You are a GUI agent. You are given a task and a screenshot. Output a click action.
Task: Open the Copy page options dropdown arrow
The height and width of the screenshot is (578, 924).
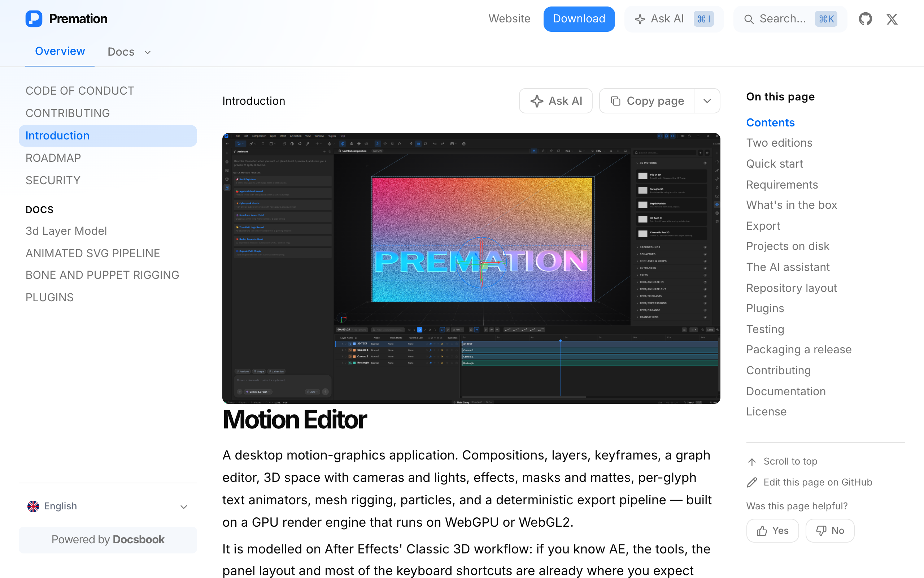pos(707,101)
